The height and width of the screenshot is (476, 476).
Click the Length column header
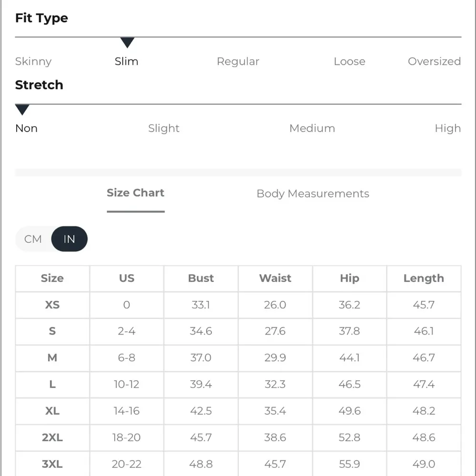tap(424, 278)
